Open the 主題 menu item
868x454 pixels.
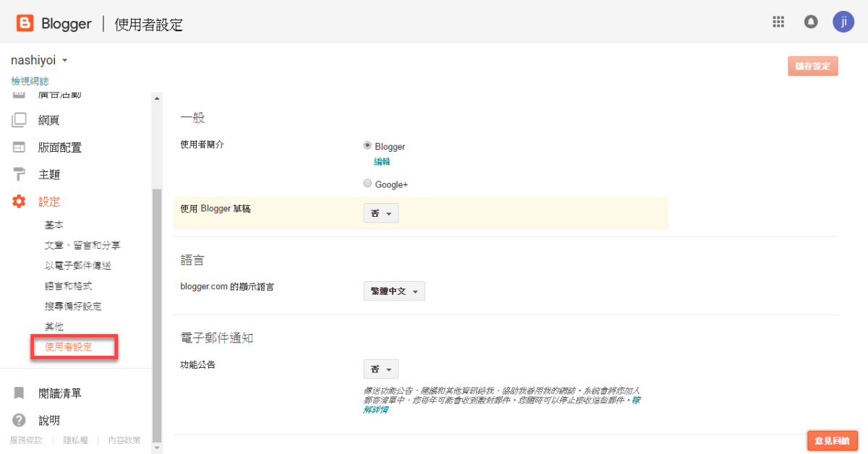click(49, 174)
